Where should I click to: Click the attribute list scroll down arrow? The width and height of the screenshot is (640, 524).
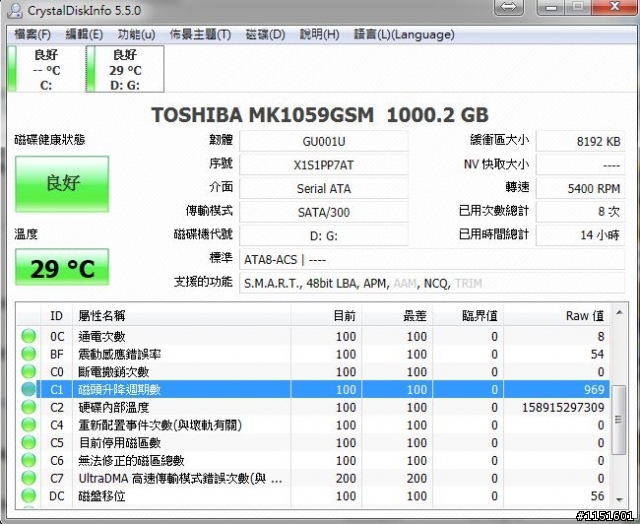click(619, 500)
